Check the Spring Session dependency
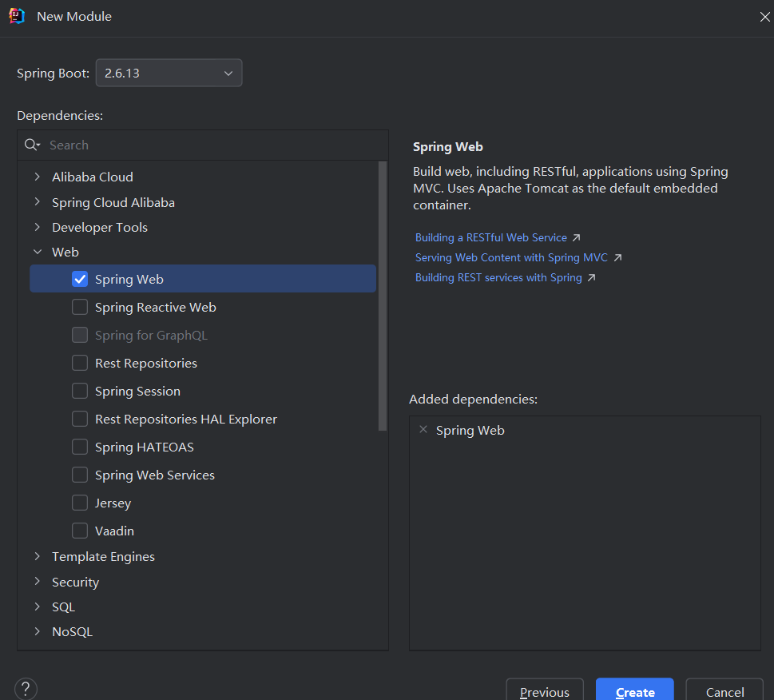The height and width of the screenshot is (700, 774). [79, 391]
